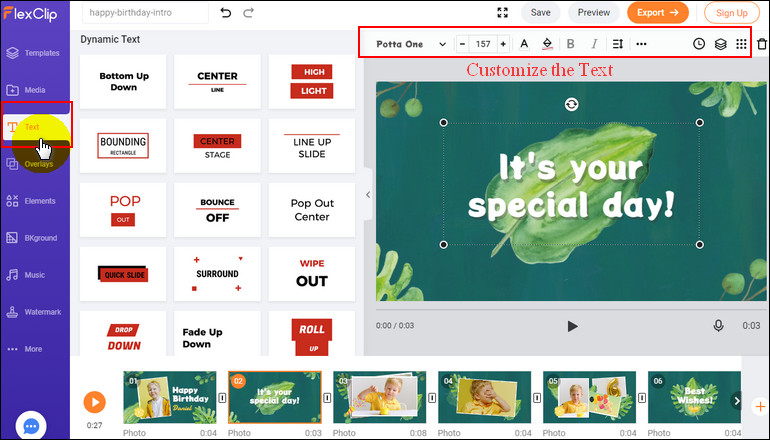This screenshot has height=440, width=770.
Task: Select the POP OUT text style
Action: pos(123,210)
